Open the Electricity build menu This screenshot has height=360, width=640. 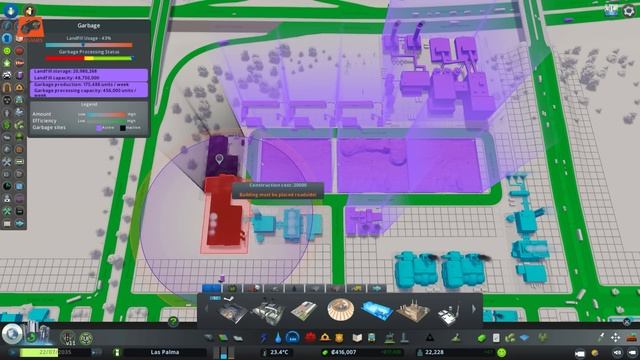point(264,338)
